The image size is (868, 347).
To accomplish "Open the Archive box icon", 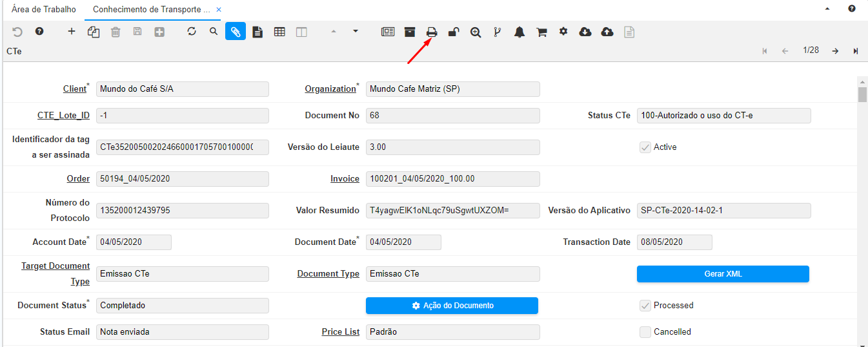I will tap(410, 32).
